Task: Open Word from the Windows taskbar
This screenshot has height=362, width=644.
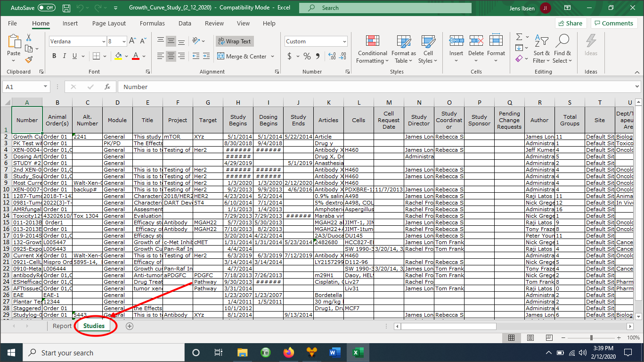Action: pyautogui.click(x=334, y=353)
